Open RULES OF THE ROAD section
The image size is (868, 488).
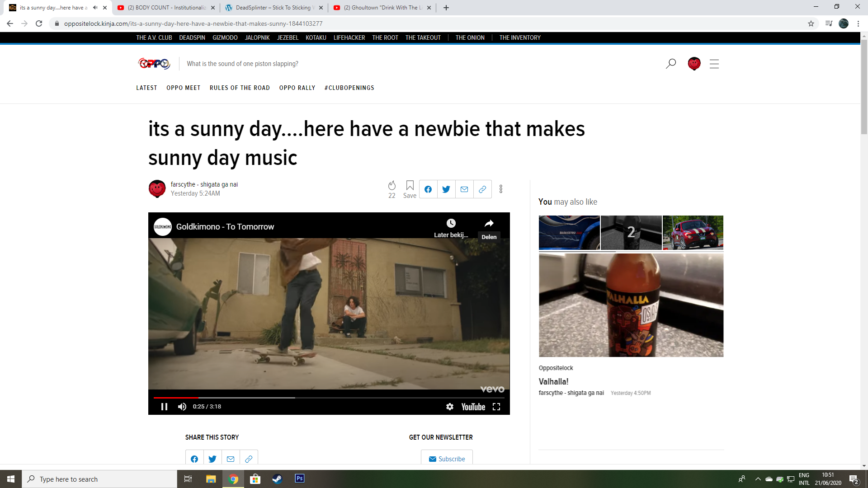click(x=240, y=88)
